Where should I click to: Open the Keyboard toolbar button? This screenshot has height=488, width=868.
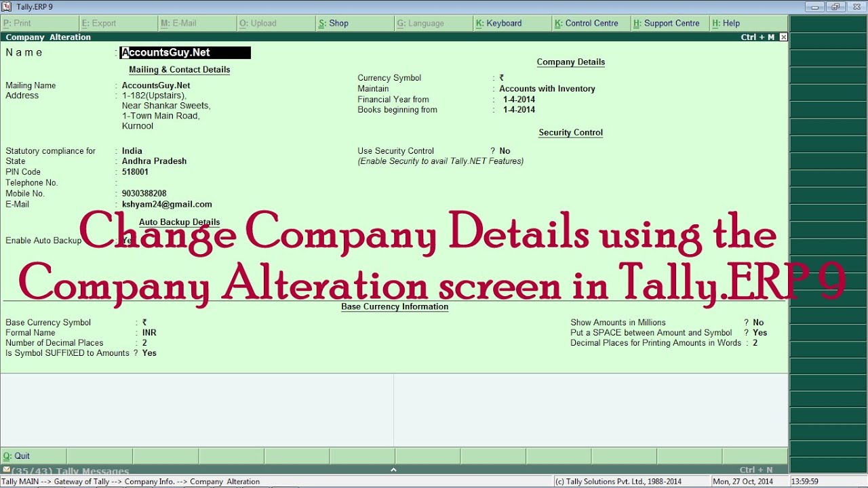point(512,23)
